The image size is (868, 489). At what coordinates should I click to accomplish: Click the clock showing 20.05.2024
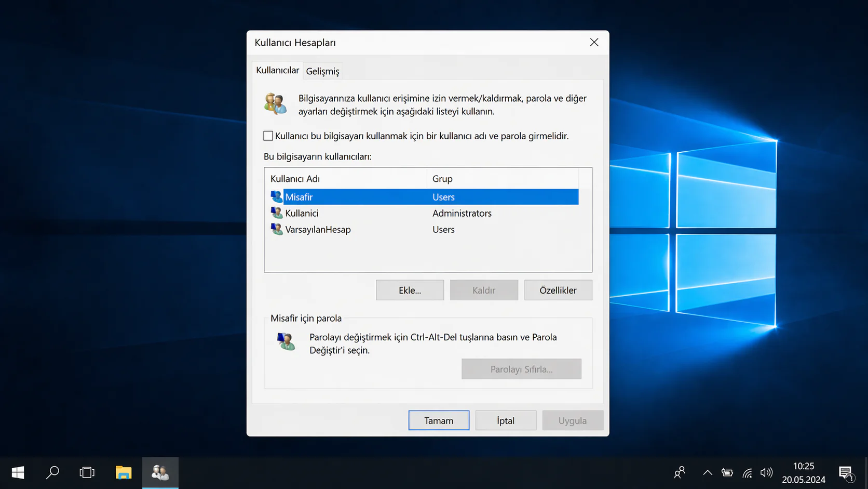804,472
